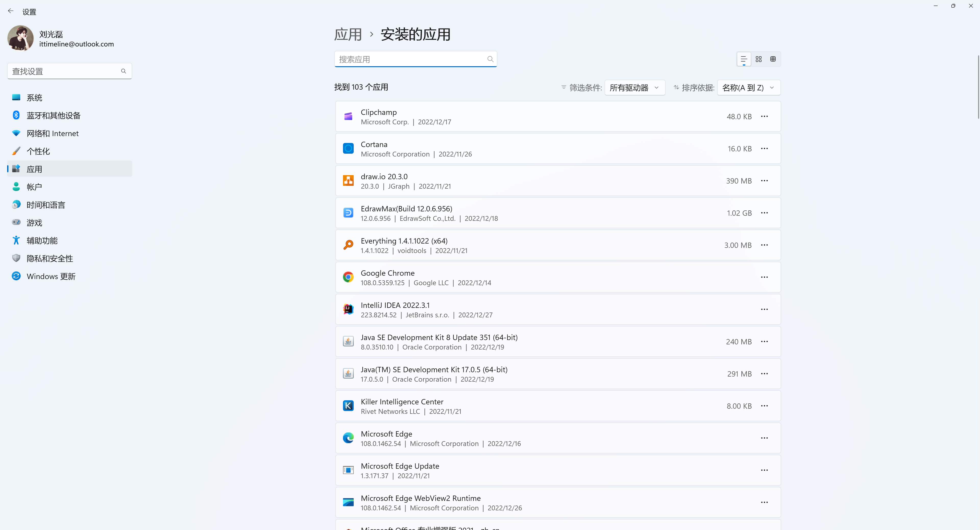Select 应用 in the sidebar
The image size is (980, 530).
[x=70, y=168]
